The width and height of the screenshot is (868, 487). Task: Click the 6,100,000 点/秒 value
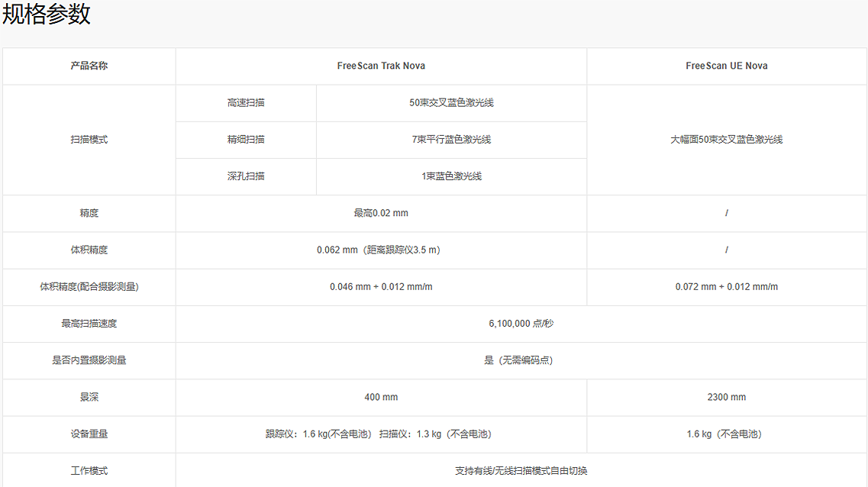coord(521,324)
